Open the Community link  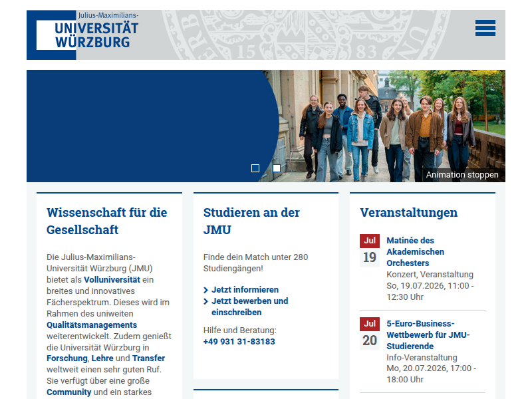69,392
